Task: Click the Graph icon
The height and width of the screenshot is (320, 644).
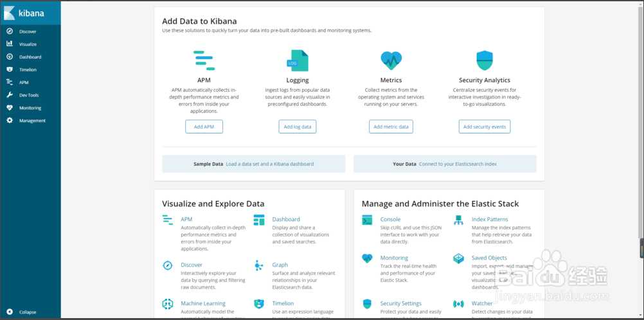Action: point(259,265)
